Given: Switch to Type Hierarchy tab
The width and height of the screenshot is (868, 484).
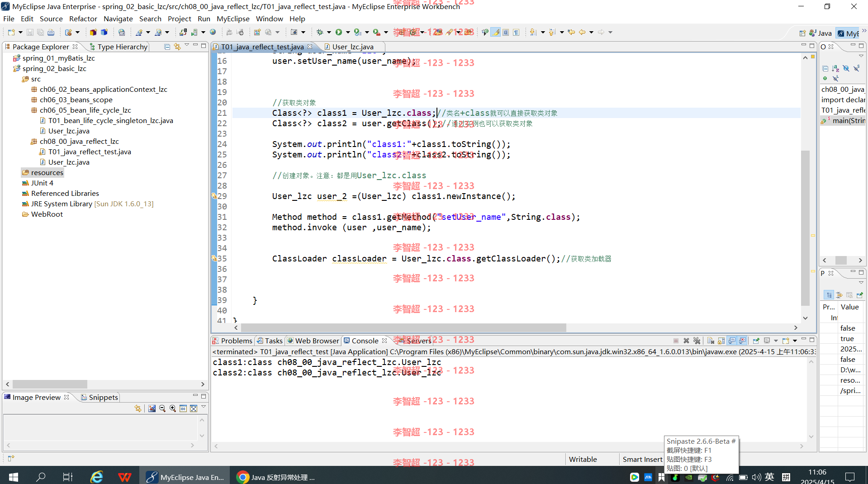Looking at the screenshot, I should 119,47.
